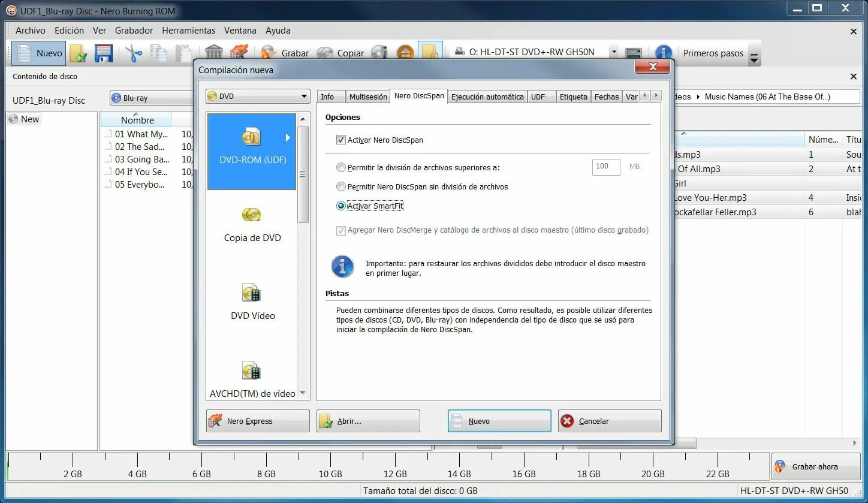Click the scissors Cut icon

click(134, 53)
